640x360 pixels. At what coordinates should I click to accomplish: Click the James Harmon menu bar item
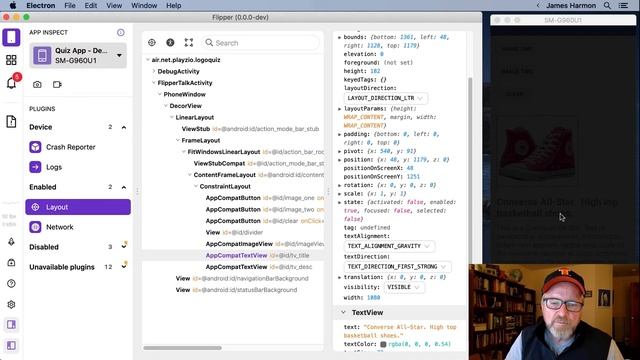pos(571,6)
